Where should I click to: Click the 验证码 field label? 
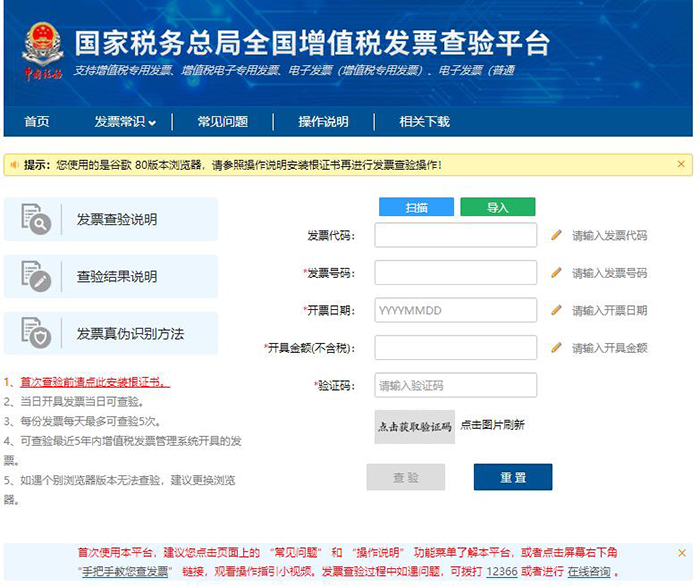coord(335,385)
